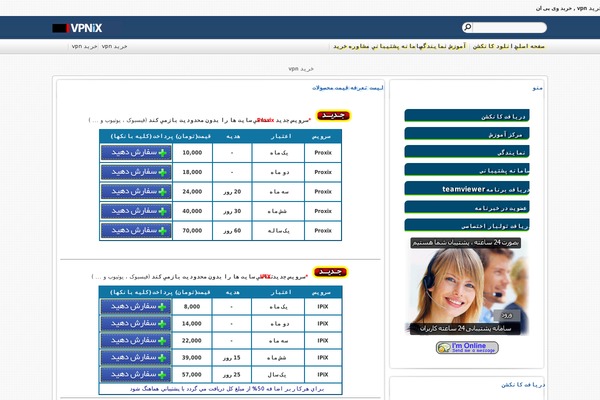Click the red جدید badge above Proxix table
600x400 pixels.
(333, 115)
